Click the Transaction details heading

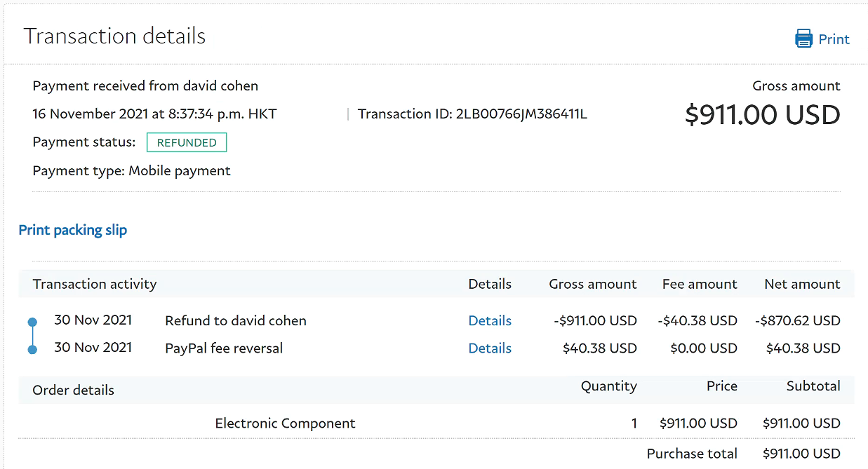point(114,36)
